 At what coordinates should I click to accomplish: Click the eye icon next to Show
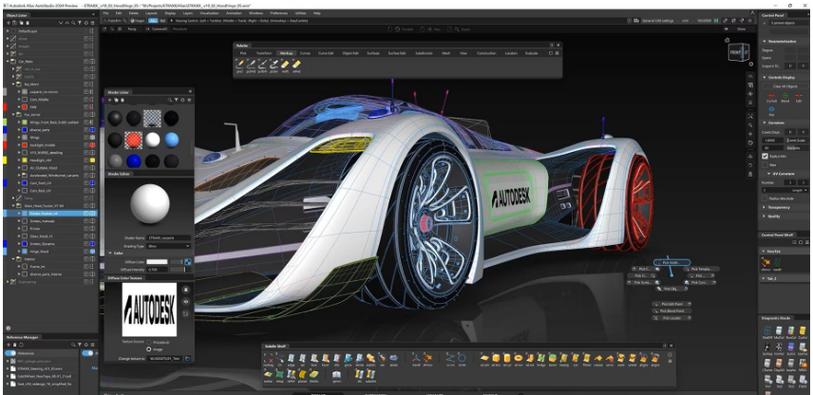[x=727, y=29]
